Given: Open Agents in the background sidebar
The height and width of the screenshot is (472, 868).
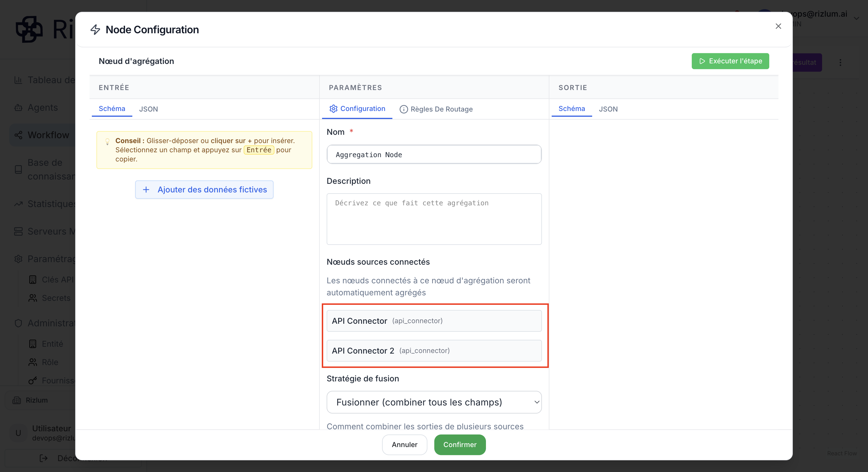Looking at the screenshot, I should tap(42, 108).
